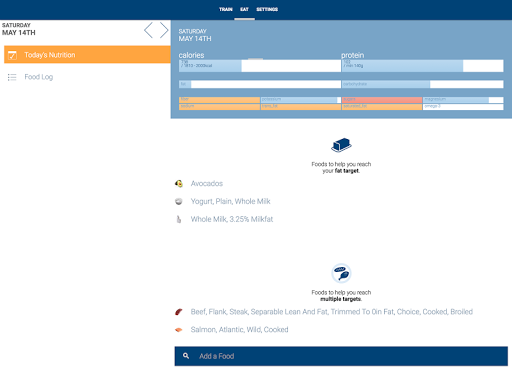Open the TRAIN tab
The height and width of the screenshot is (370, 512).
(x=226, y=9)
